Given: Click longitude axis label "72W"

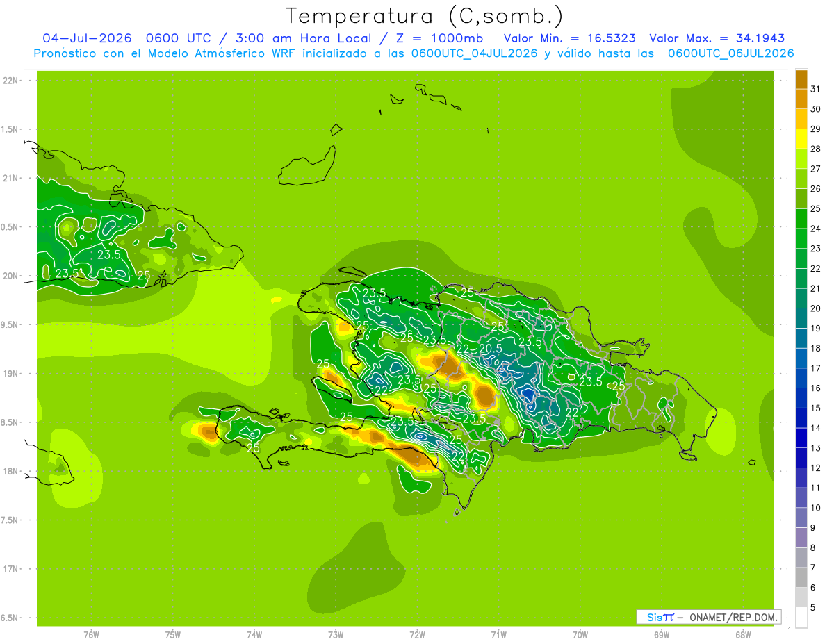Looking at the screenshot, I should click(417, 635).
